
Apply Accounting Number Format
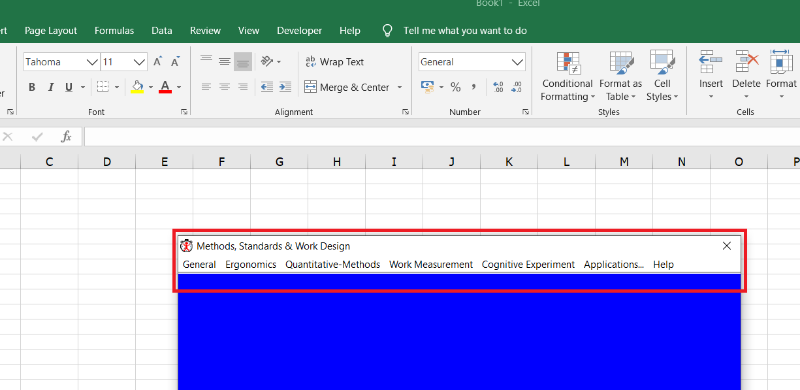coord(427,87)
